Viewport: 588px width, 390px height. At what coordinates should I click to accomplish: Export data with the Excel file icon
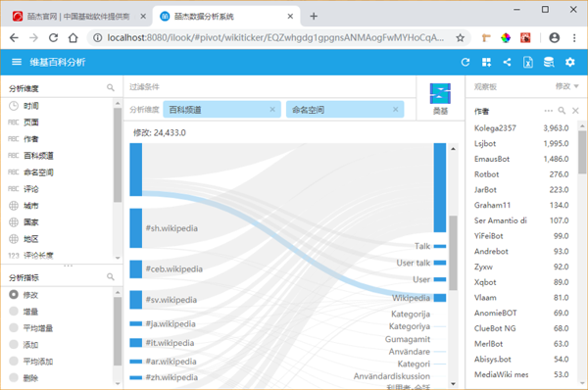[528, 63]
